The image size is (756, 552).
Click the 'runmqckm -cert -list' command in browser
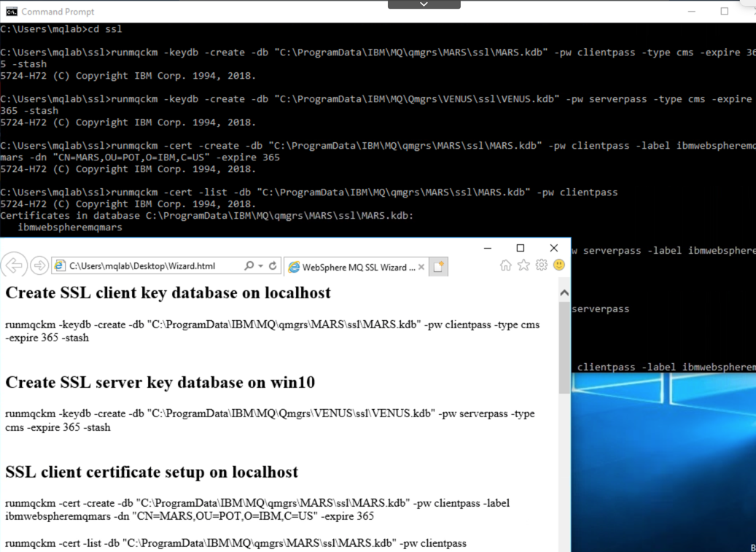235,543
